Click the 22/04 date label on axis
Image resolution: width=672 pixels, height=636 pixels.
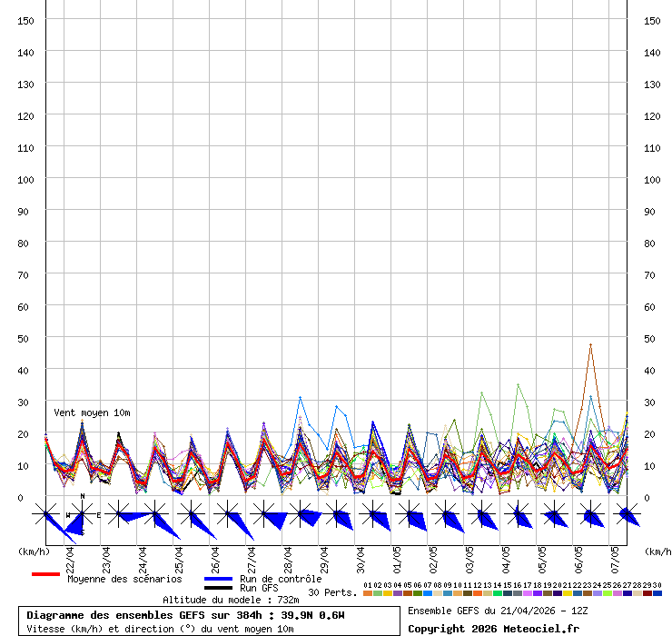[x=71, y=554]
